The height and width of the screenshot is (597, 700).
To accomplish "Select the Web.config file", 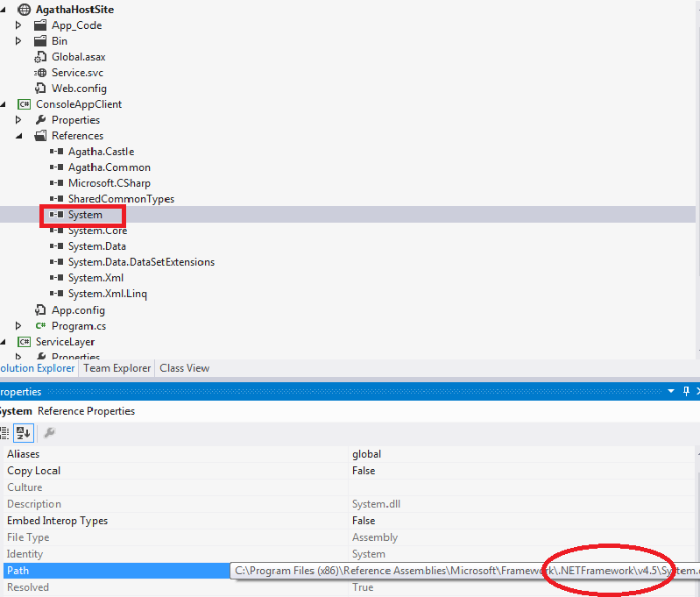I will (x=79, y=89).
